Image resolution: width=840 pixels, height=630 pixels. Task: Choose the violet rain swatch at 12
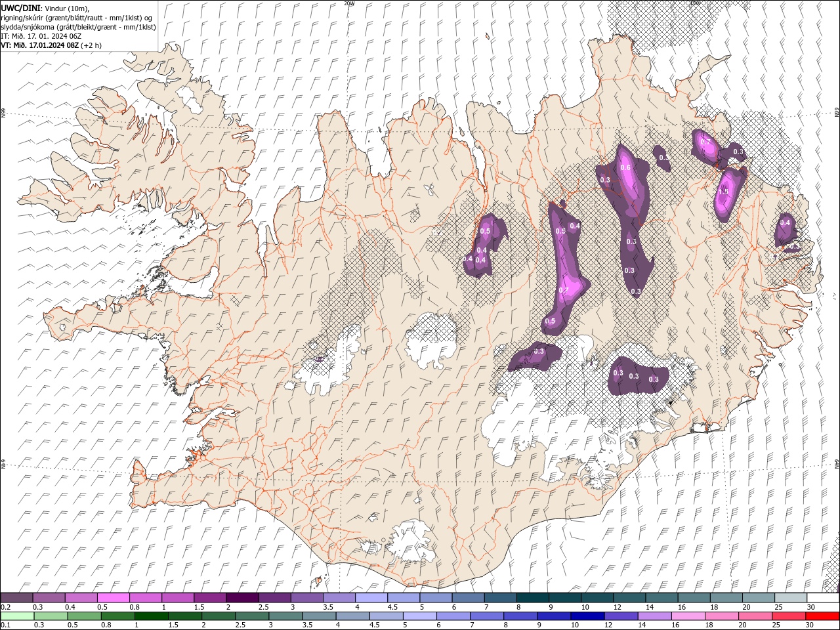[x=621, y=616]
